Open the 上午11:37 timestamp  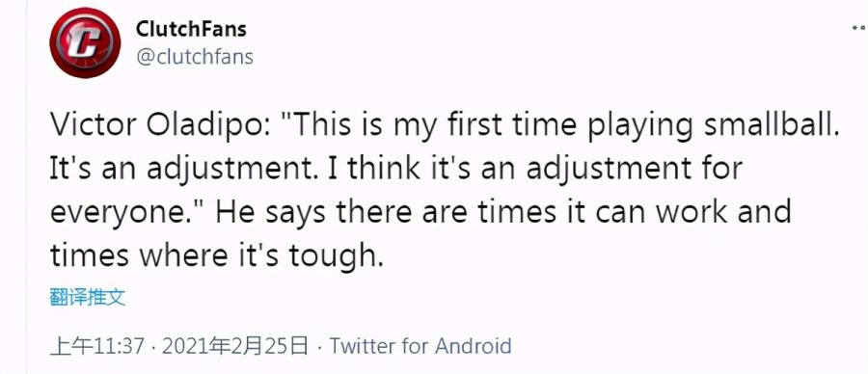pyautogui.click(x=96, y=346)
